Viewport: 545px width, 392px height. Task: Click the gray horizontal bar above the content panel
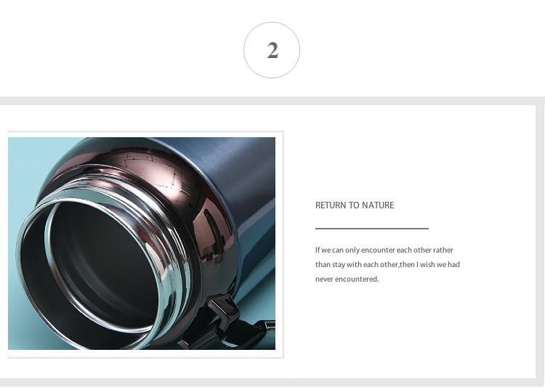(x=272, y=101)
